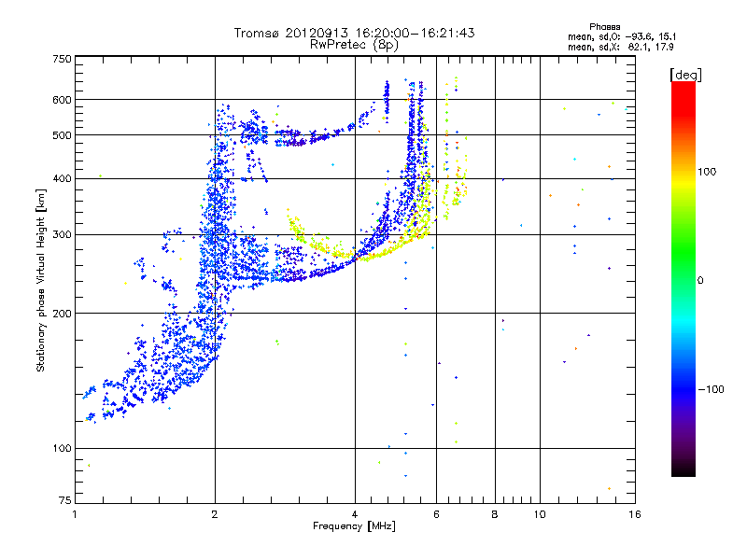Viewport: 747px width, 560px height.
Task: Click the "[deg]" colorbar unit label
Action: [685, 75]
